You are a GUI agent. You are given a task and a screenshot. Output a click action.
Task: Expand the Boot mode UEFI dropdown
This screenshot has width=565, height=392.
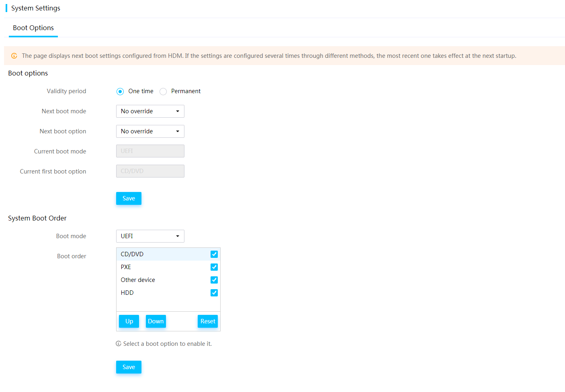pos(150,236)
